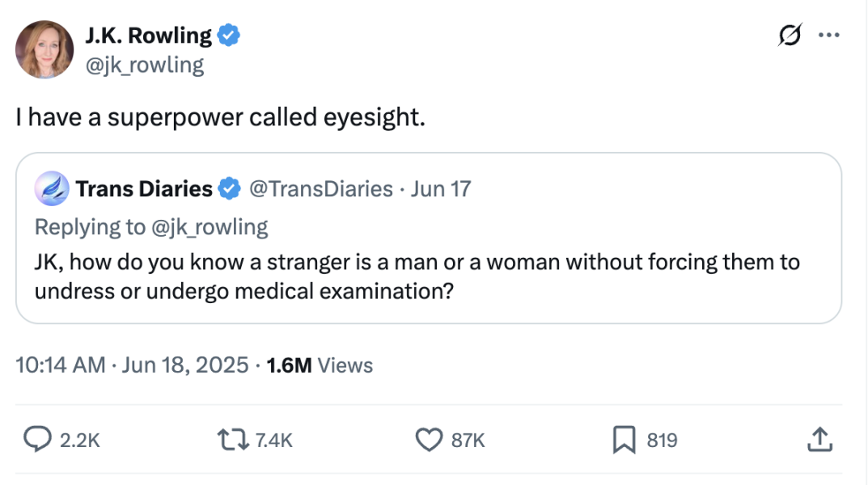
Task: Open the three-dot more options menu
Action: click(829, 36)
